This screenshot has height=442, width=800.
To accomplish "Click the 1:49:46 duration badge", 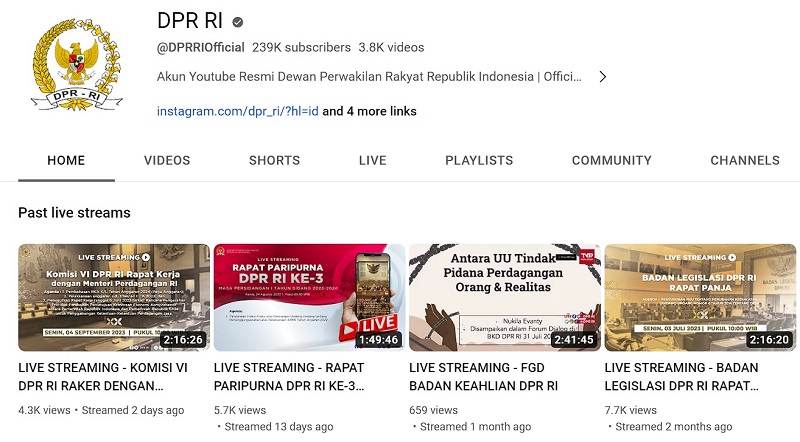I will pos(379,339).
